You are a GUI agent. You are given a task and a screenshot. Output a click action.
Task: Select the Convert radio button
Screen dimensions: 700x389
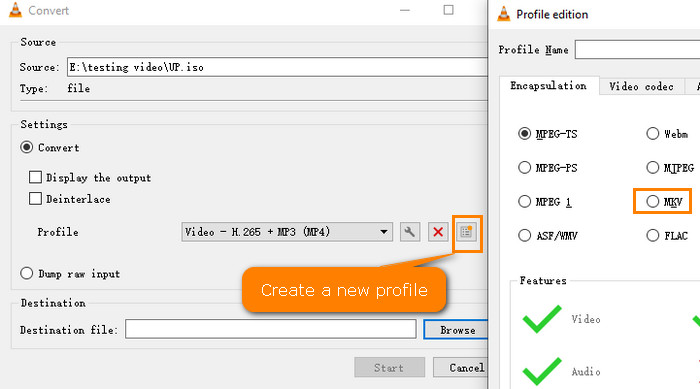pyautogui.click(x=27, y=147)
